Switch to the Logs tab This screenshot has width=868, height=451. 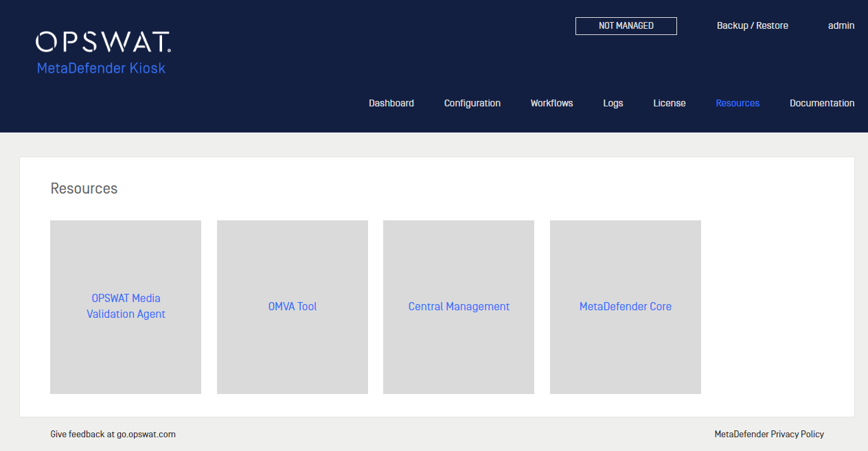pos(613,103)
